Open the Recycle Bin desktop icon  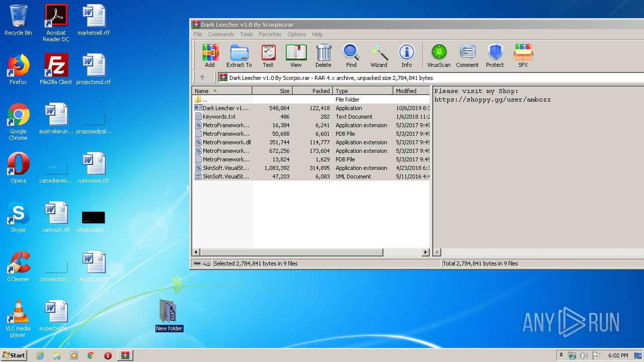click(x=18, y=20)
